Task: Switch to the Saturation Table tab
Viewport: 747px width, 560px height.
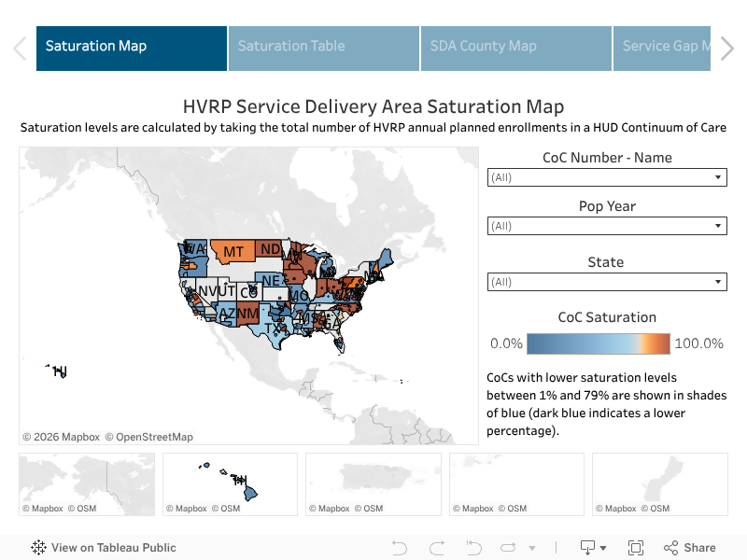Action: [324, 49]
